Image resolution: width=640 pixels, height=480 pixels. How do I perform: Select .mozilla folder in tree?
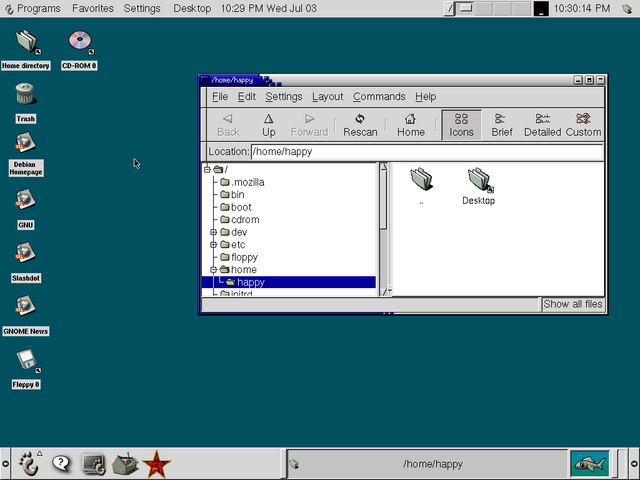[242, 182]
